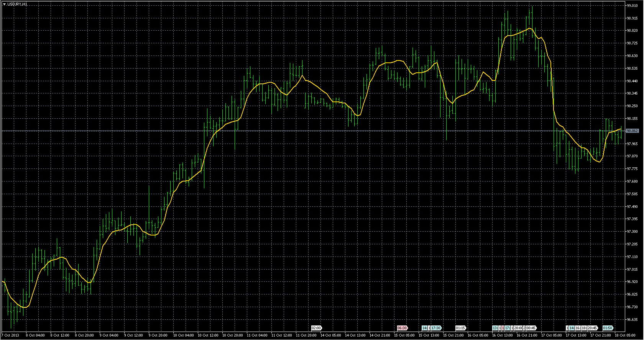
Task: Click the 16 Oct 05:00 time label
Action: coord(478,335)
